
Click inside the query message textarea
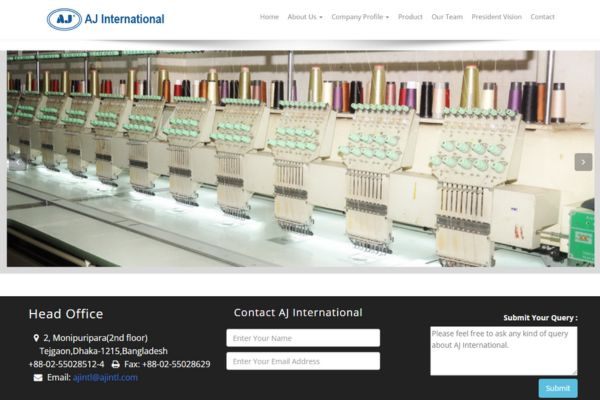(503, 350)
